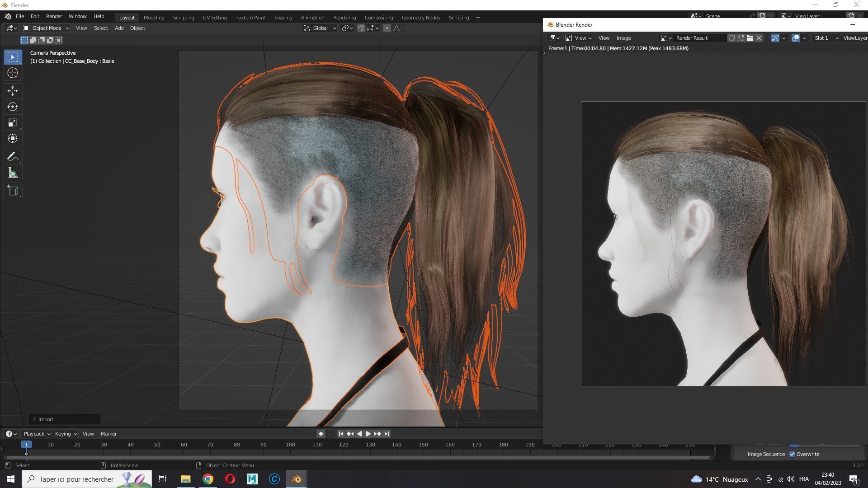Jump to the end of the timeline
868x488 pixels.
(x=387, y=433)
